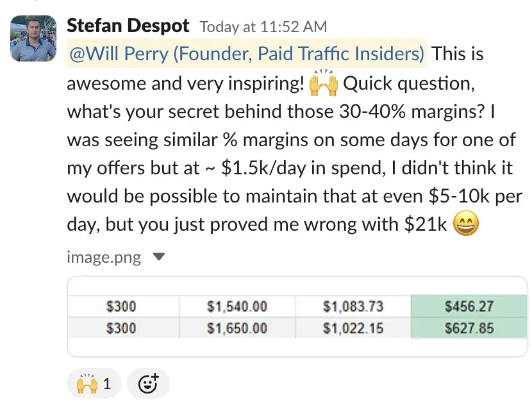The height and width of the screenshot is (414, 532).
Task: Click the second row $300 cell
Action: point(121,328)
